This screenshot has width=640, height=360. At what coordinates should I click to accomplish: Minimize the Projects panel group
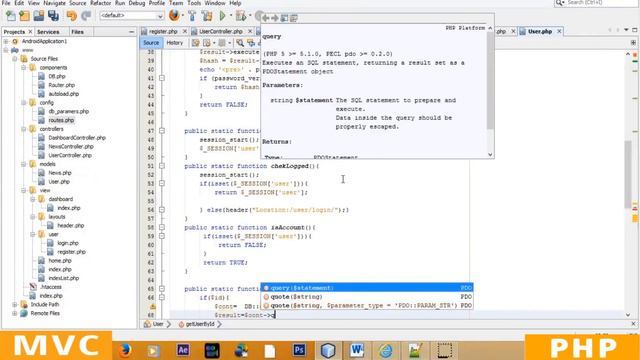[x=131, y=32]
